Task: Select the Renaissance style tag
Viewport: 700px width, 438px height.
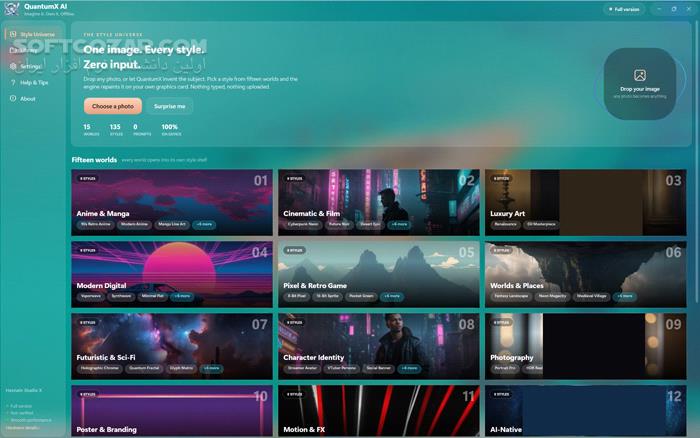Action: [x=505, y=224]
